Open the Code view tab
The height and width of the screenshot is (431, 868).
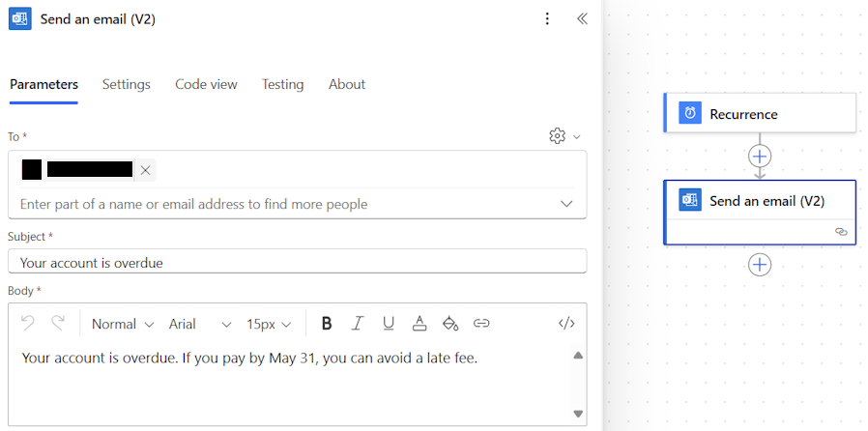pyautogui.click(x=206, y=85)
